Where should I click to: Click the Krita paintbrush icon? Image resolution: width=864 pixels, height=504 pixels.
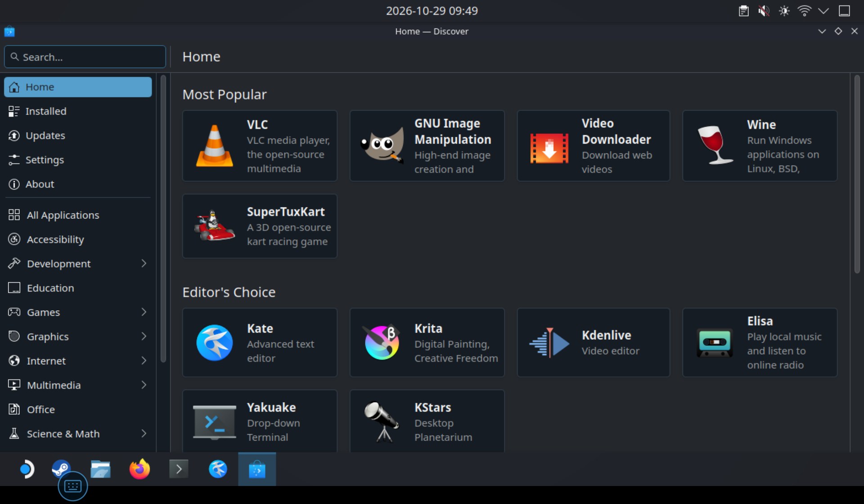pos(382,342)
